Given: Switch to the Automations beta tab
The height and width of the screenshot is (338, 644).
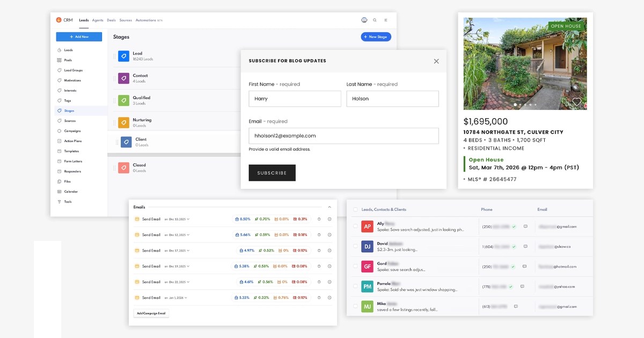Looking at the screenshot, I should (149, 20).
